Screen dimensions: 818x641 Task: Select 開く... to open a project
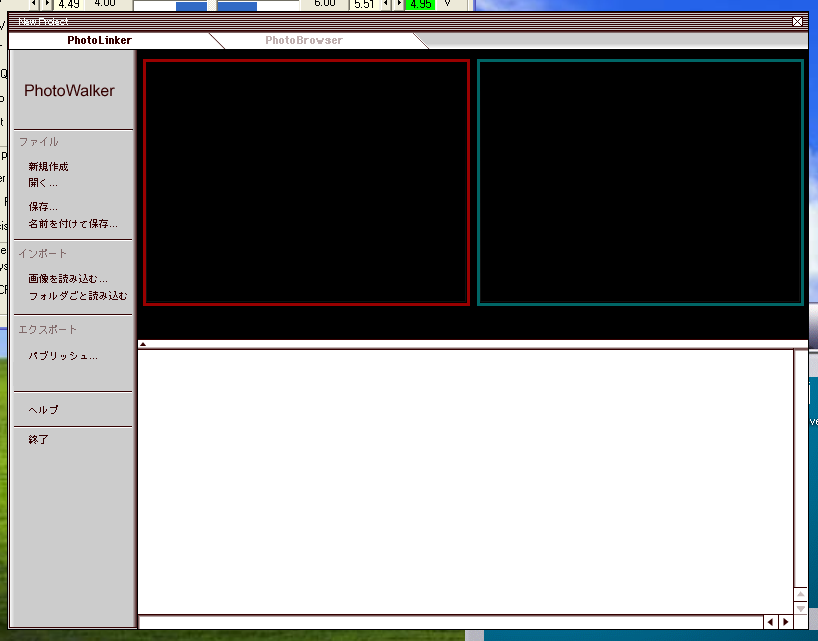pyautogui.click(x=43, y=183)
